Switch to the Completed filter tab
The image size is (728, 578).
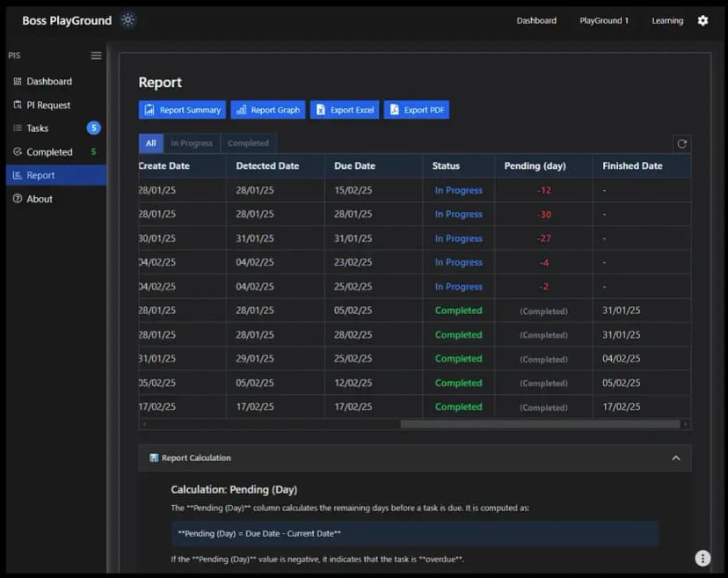tap(248, 143)
